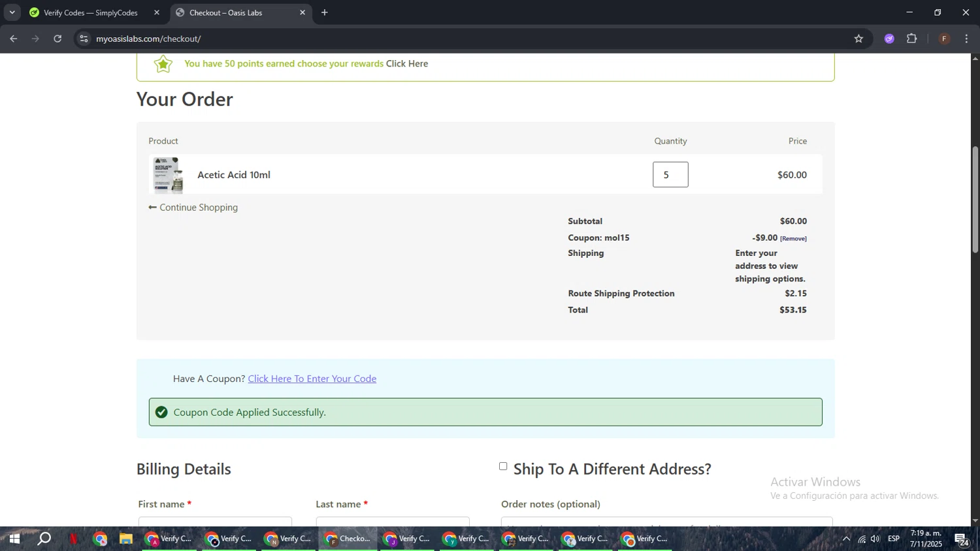Screen dimensions: 980x551
Task: Click the page vertical scrollbar thumb
Action: 975,200
